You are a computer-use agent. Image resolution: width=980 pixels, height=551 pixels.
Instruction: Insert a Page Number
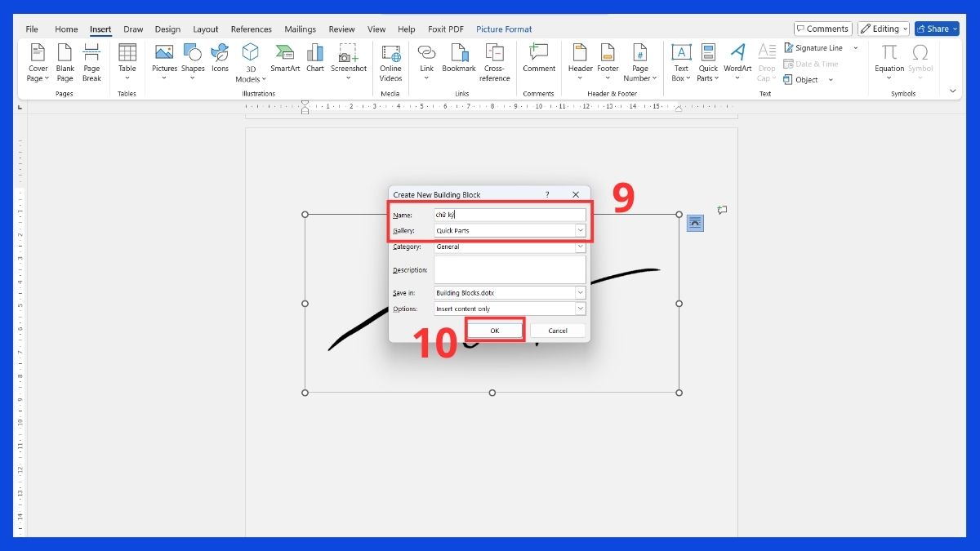point(640,63)
